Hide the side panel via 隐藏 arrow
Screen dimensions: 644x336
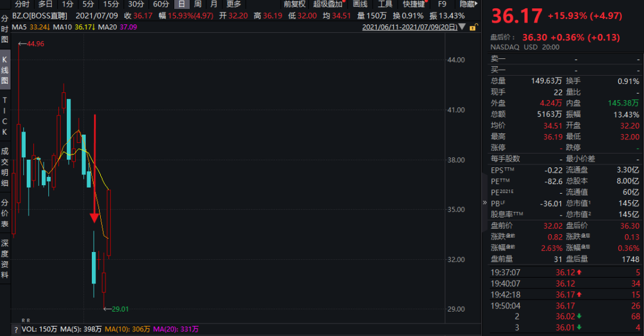click(x=469, y=4)
